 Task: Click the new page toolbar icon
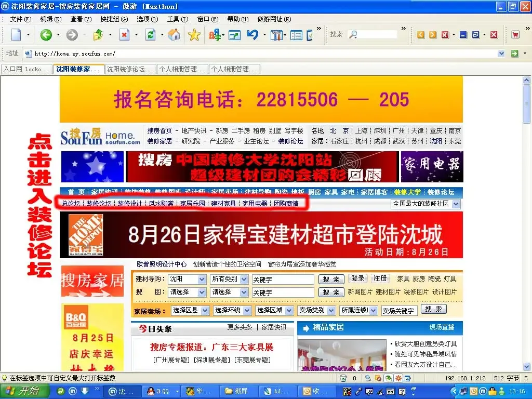[x=16, y=35]
